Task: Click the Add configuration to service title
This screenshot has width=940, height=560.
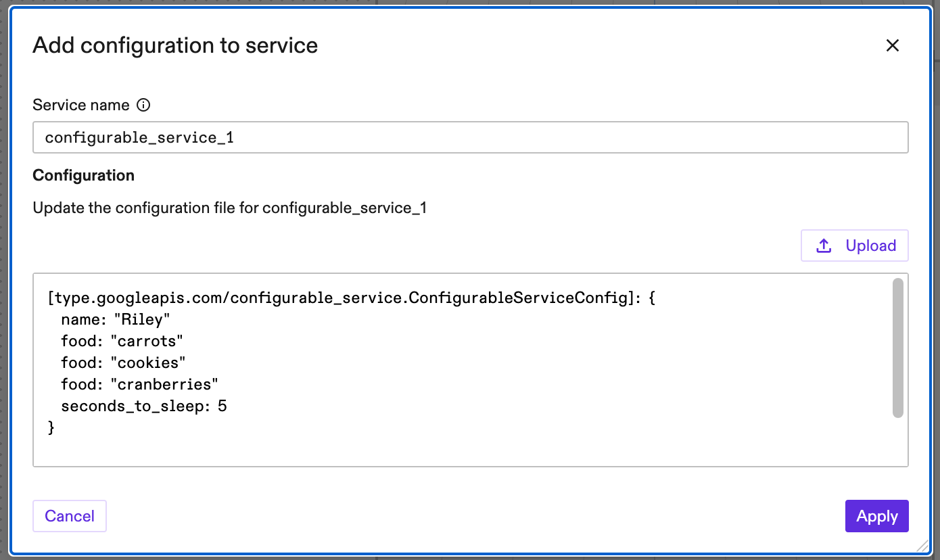Action: (174, 45)
